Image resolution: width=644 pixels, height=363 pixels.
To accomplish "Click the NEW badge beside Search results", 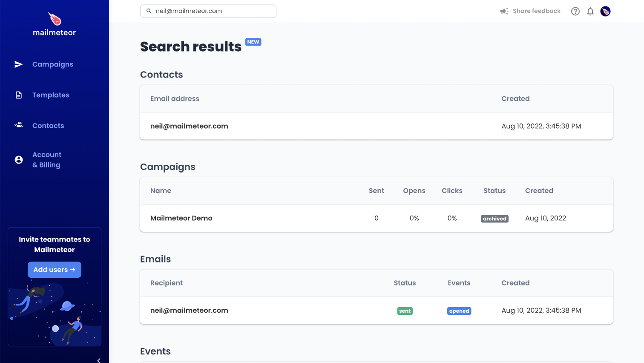I will (x=253, y=42).
